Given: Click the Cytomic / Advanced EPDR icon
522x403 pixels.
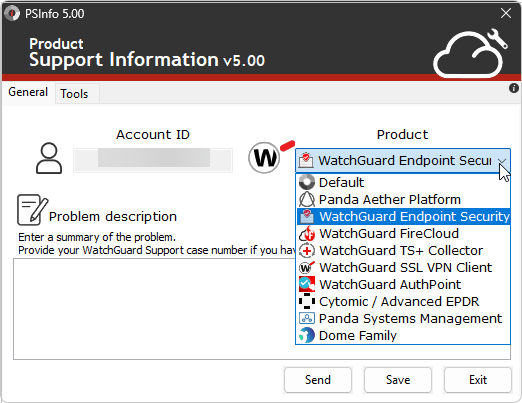Looking at the screenshot, I should pyautogui.click(x=307, y=301).
